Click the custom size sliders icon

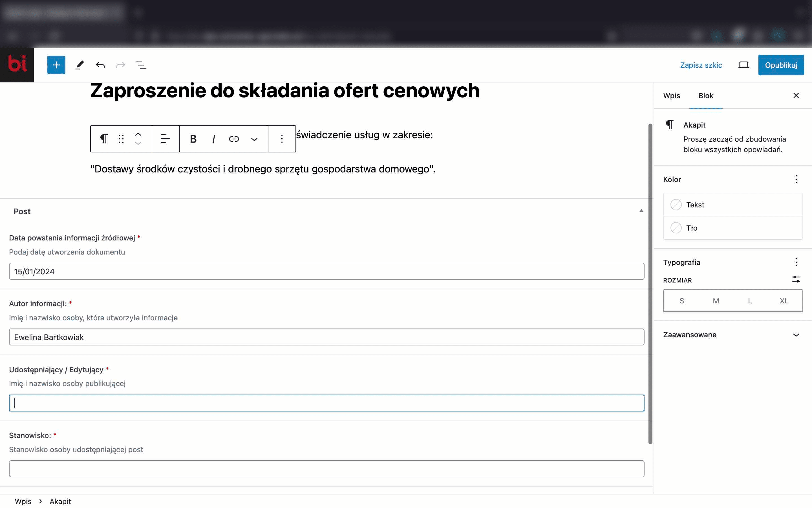[796, 279]
